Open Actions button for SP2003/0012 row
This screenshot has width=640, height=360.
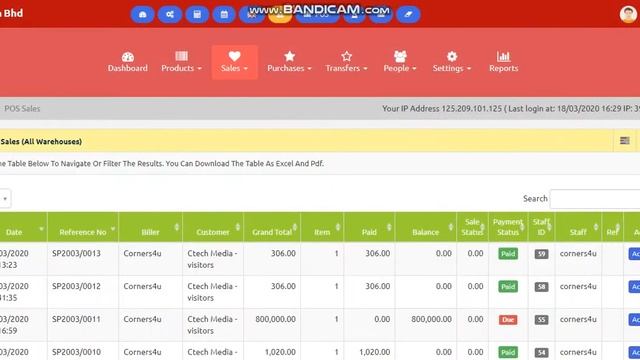point(634,287)
